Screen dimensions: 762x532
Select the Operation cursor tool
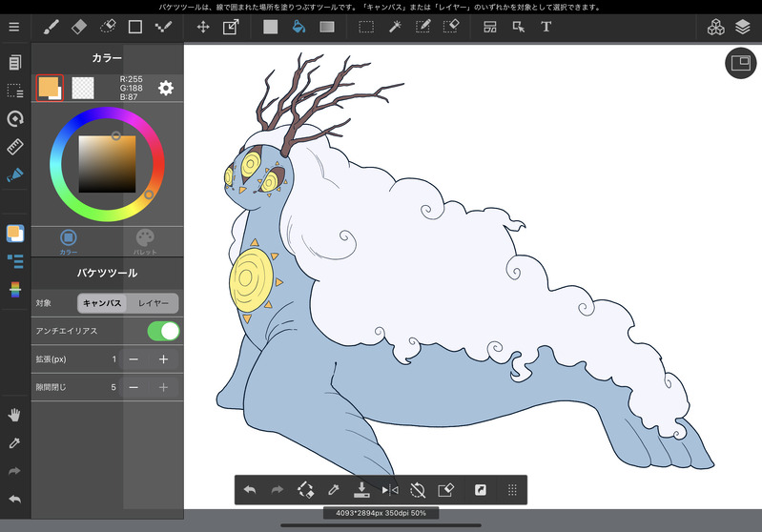pyautogui.click(x=519, y=27)
